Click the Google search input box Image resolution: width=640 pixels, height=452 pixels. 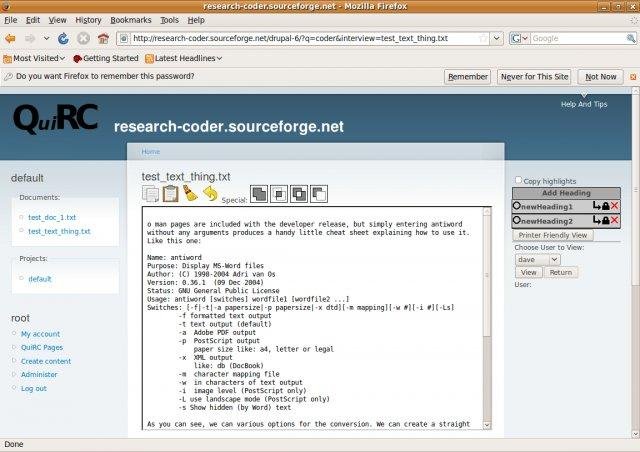click(x=578, y=38)
